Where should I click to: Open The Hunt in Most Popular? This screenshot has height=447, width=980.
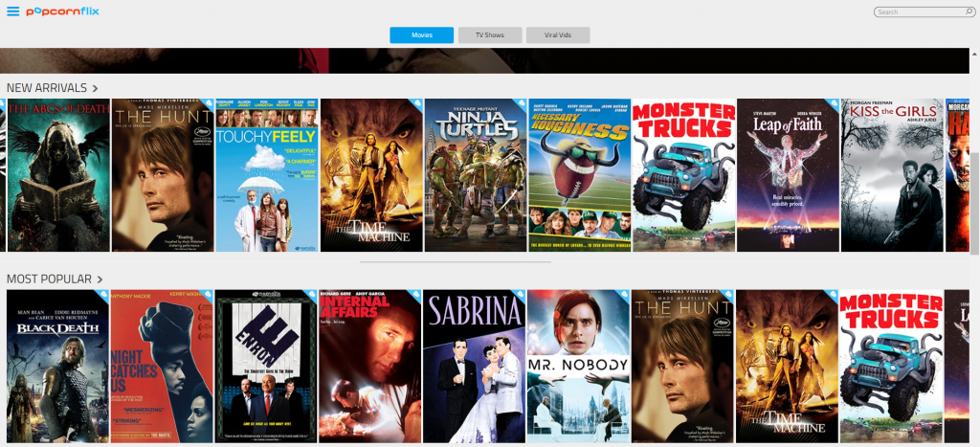click(x=682, y=367)
